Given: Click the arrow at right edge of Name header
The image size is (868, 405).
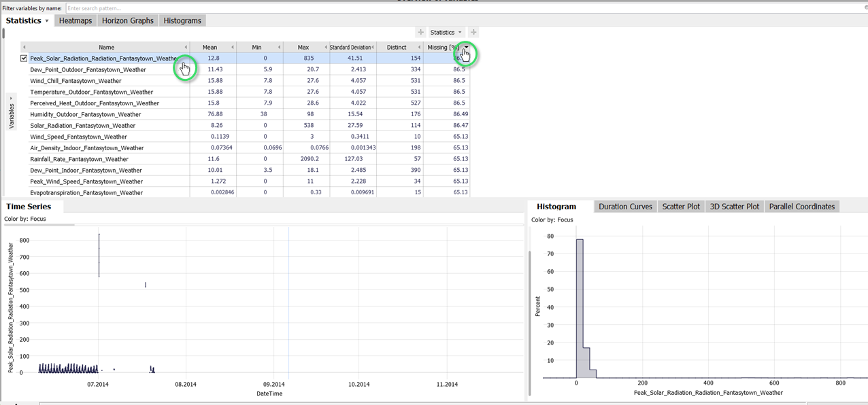Looking at the screenshot, I should pos(186,48).
